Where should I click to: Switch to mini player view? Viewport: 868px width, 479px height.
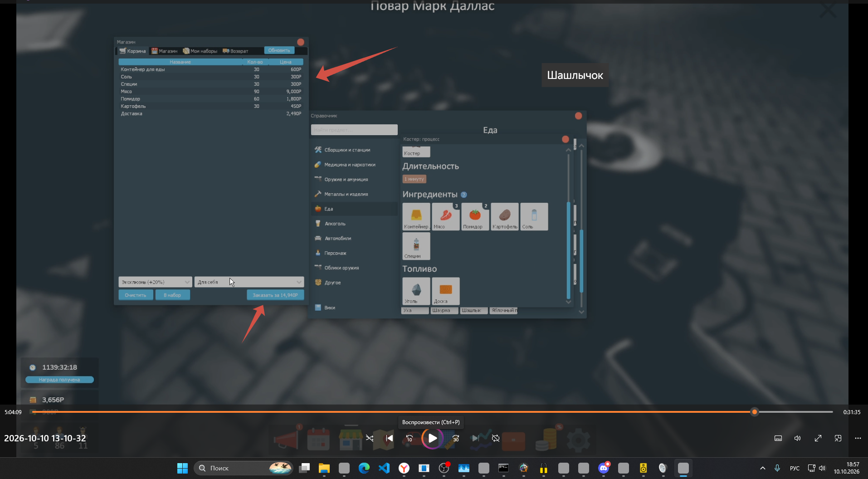(x=838, y=438)
